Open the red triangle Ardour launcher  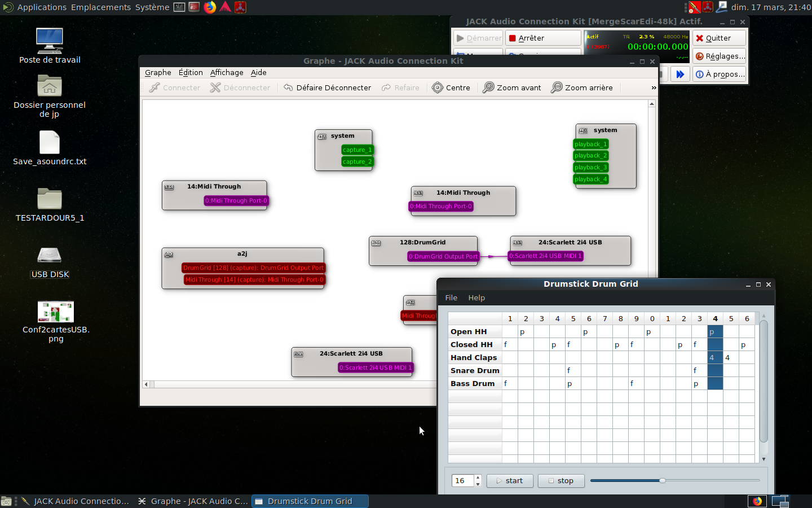(225, 7)
